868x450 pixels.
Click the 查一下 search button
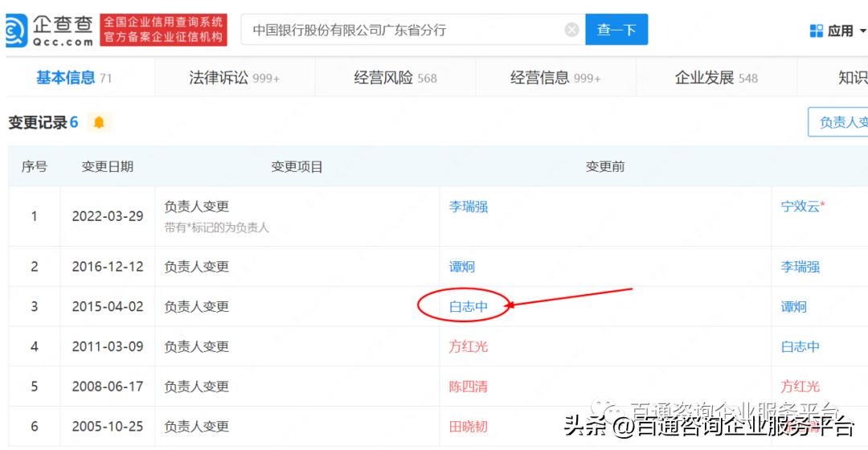click(x=616, y=30)
